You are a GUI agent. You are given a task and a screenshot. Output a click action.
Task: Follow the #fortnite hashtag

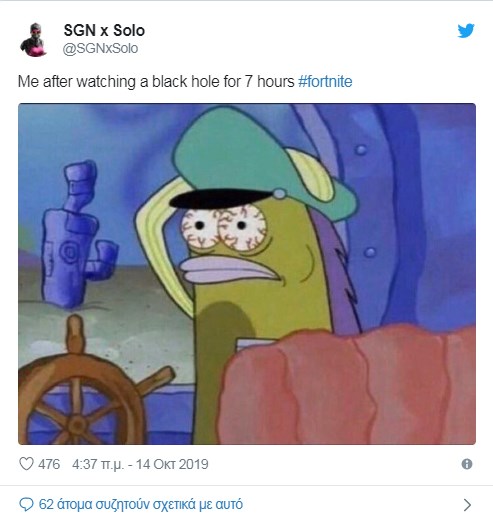click(325, 82)
